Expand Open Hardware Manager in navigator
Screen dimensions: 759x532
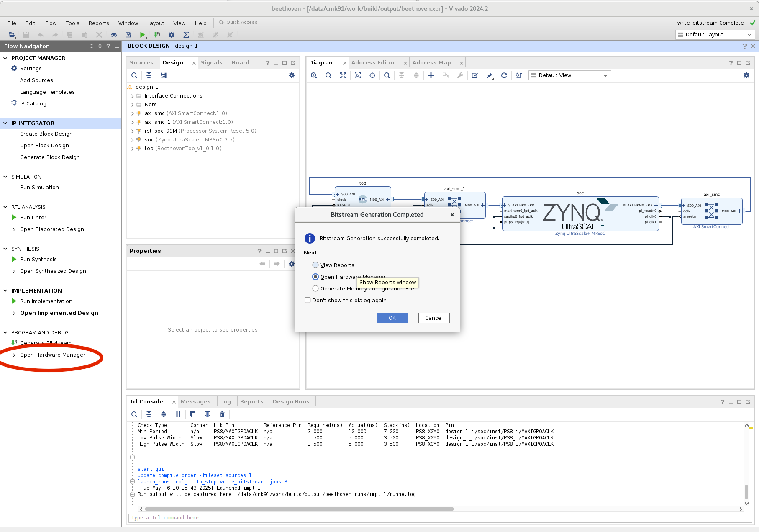click(x=14, y=355)
